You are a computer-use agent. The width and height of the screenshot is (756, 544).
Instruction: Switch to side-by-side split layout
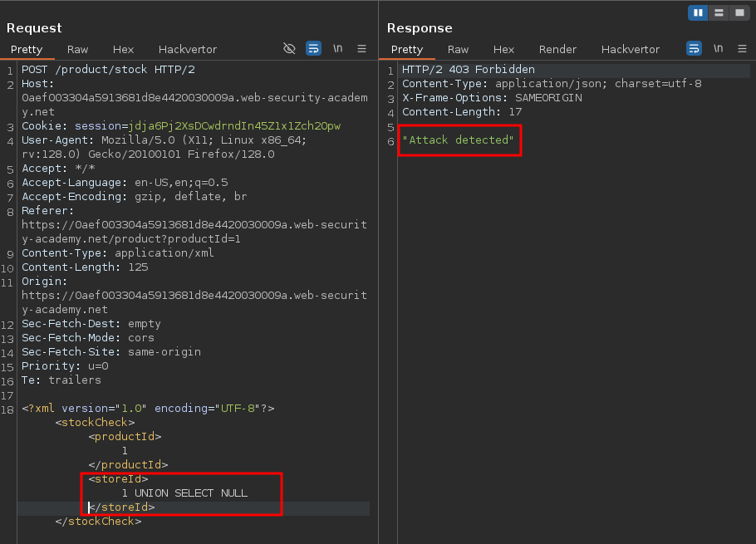coord(698,12)
